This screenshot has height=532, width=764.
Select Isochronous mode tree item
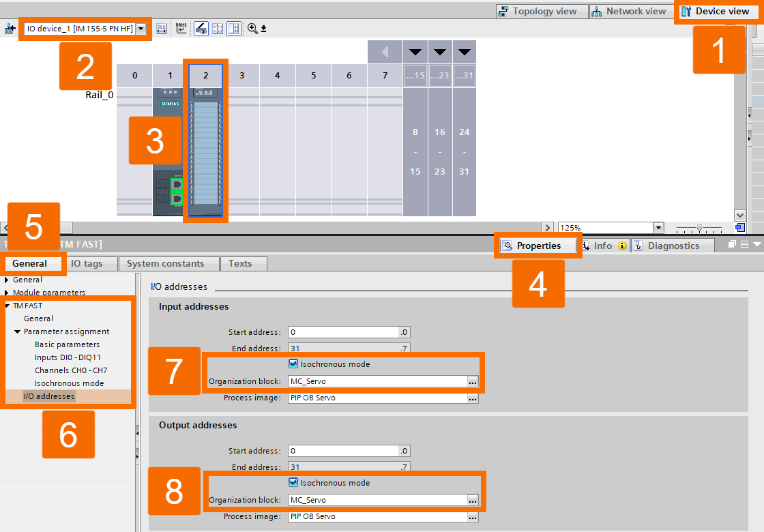(x=69, y=383)
